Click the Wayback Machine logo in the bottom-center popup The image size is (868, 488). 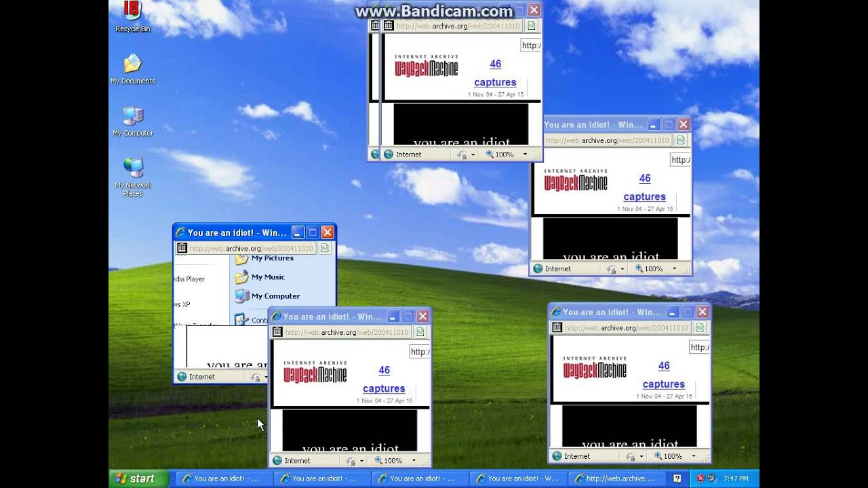click(x=315, y=372)
